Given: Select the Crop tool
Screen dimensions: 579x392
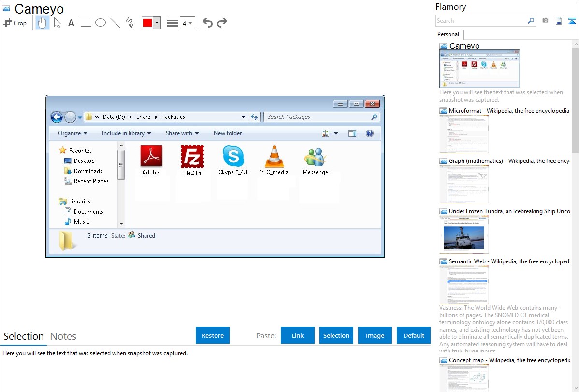Looking at the screenshot, I should 15,23.
